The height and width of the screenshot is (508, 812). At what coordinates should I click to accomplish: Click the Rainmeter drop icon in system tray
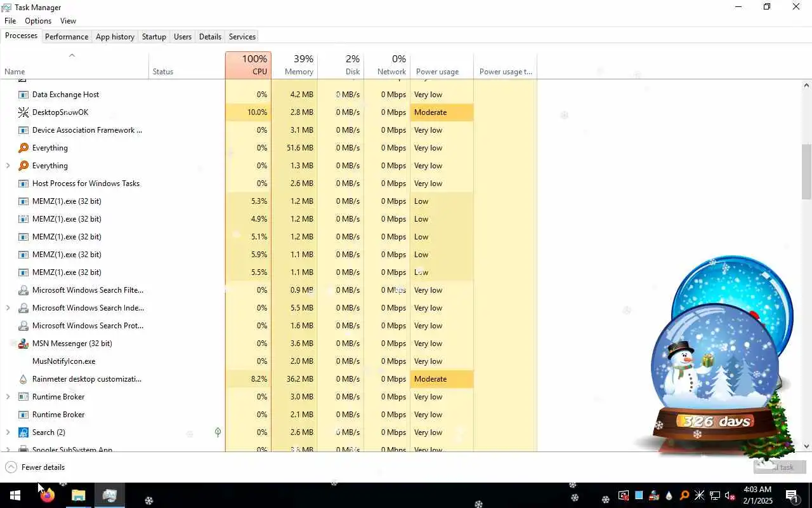click(x=669, y=496)
